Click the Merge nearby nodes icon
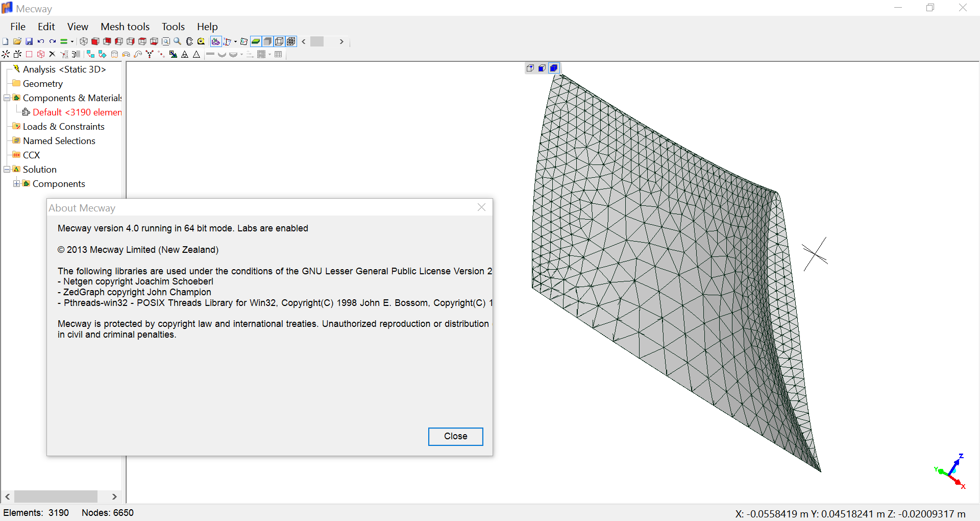This screenshot has height=521, width=980. 150,54
